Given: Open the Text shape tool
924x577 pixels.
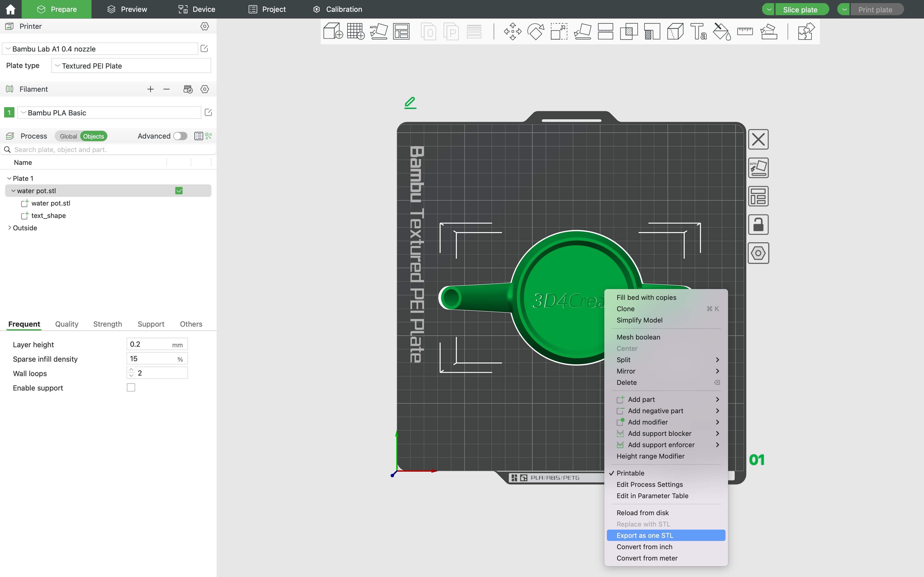Looking at the screenshot, I should 698,31.
